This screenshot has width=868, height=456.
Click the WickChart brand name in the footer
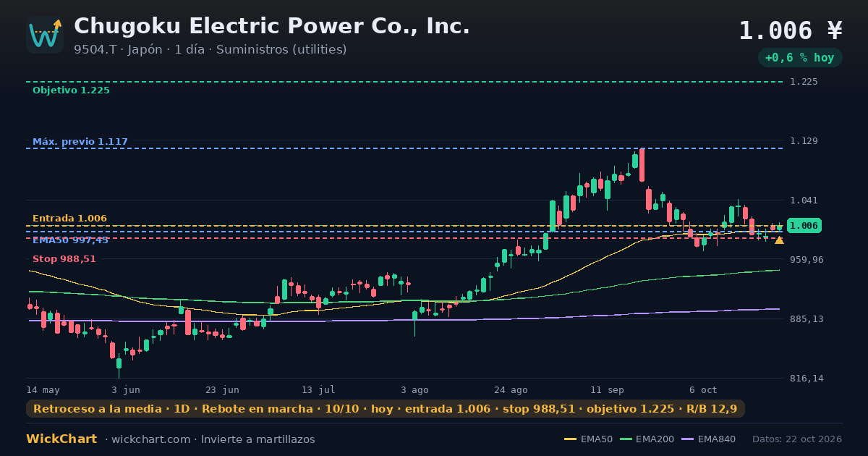tap(61, 439)
